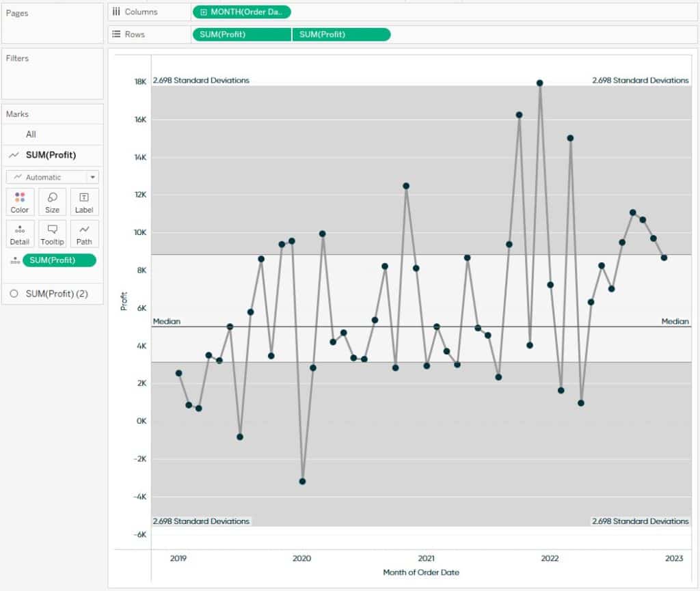Click the second SUM(Profit) pill on Rows

(x=340, y=34)
